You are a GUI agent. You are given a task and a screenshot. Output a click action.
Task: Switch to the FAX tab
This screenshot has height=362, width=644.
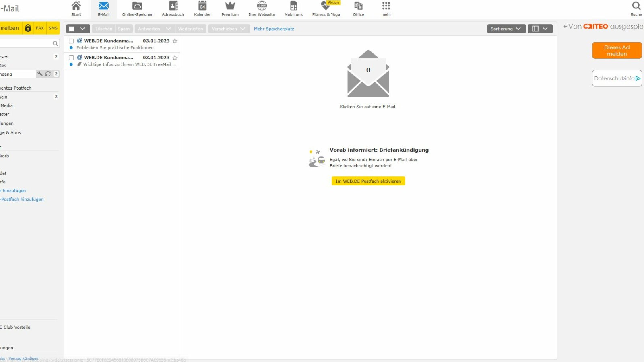coord(40,28)
